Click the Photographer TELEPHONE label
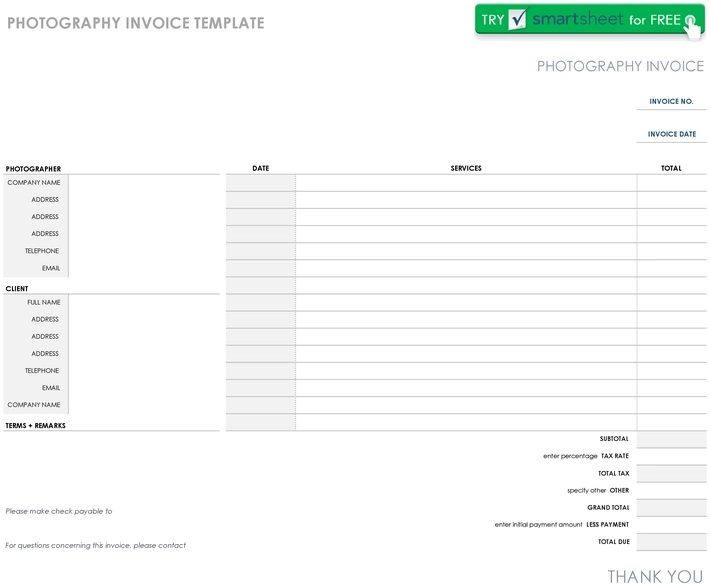The width and height of the screenshot is (710, 586). pyautogui.click(x=42, y=251)
